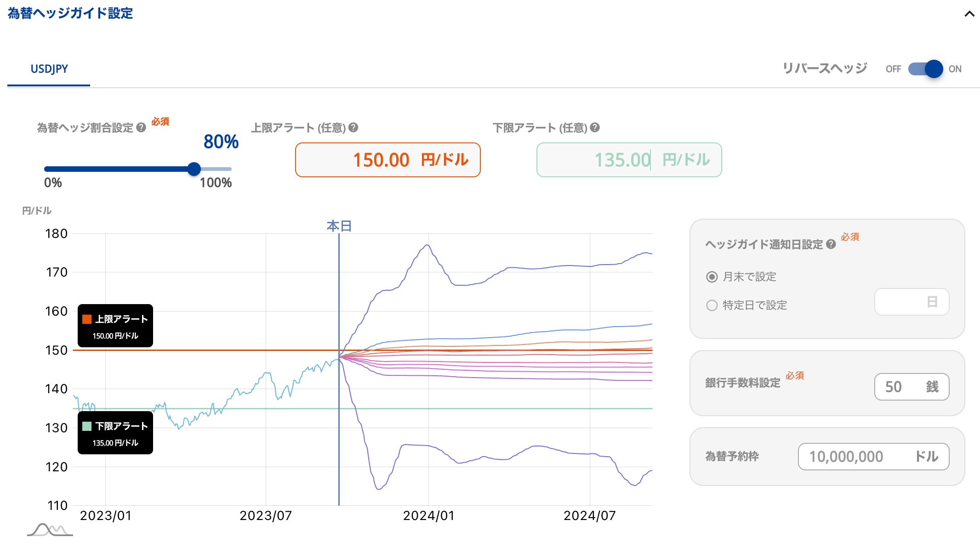Screen dimensions: 980x554
Task: Click the orange 上限アラート legend swatch
Action: tap(87, 319)
